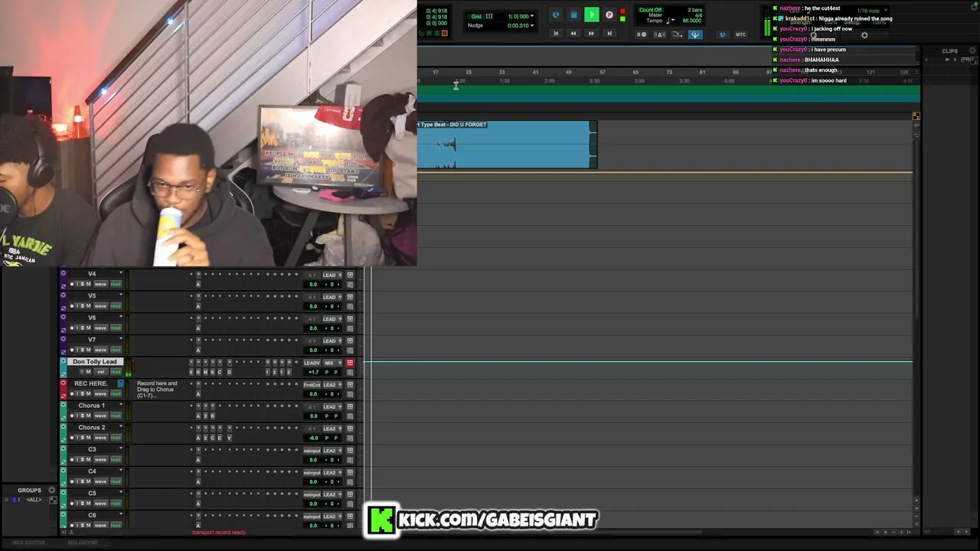980x551 pixels.
Task: Switch to the MELODYNE tab
Action: 83,543
